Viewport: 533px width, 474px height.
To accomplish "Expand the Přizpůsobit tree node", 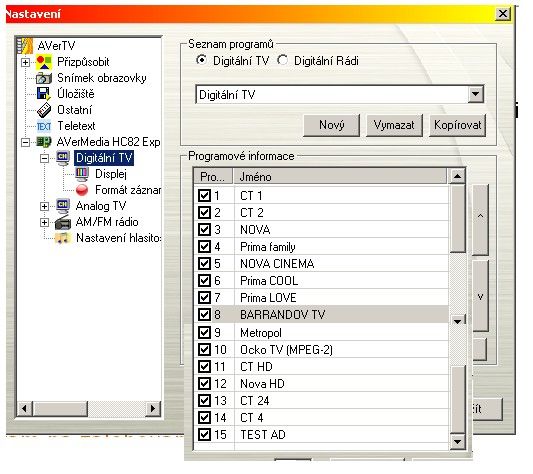I will [25, 63].
